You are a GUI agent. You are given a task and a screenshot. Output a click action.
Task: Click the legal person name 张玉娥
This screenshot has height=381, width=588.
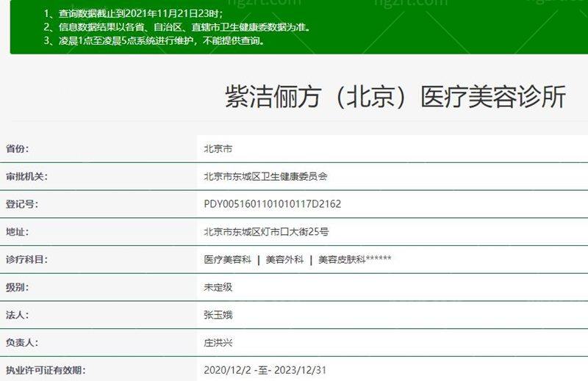click(x=218, y=315)
